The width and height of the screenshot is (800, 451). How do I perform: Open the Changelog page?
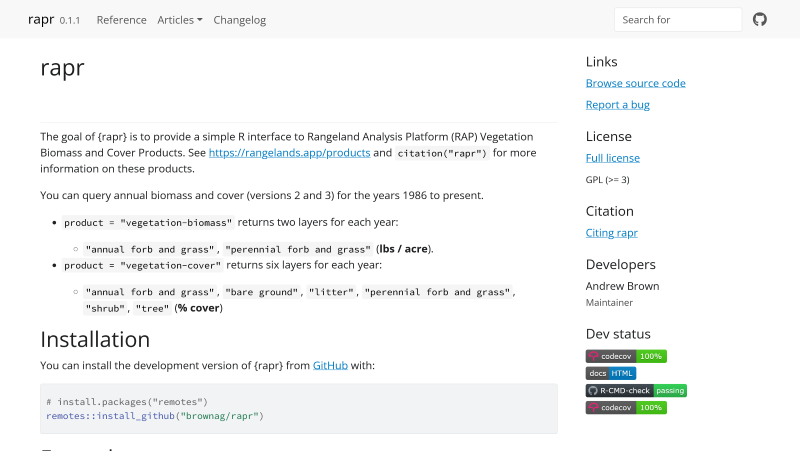pos(240,20)
